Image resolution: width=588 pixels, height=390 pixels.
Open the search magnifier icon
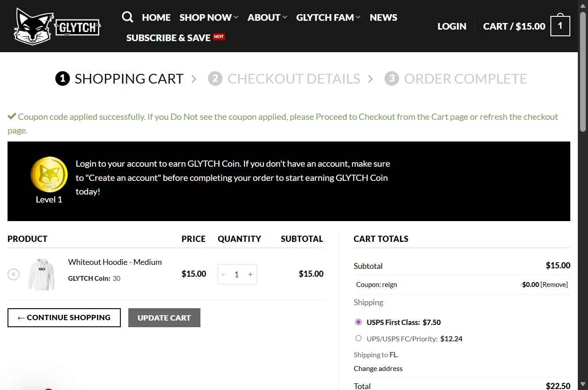(127, 17)
